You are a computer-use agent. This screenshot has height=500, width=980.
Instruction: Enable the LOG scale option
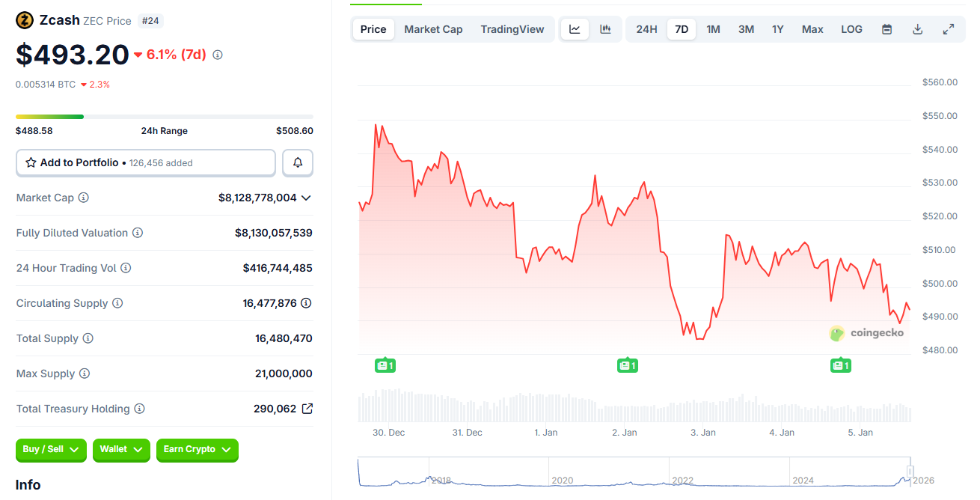pyautogui.click(x=851, y=28)
